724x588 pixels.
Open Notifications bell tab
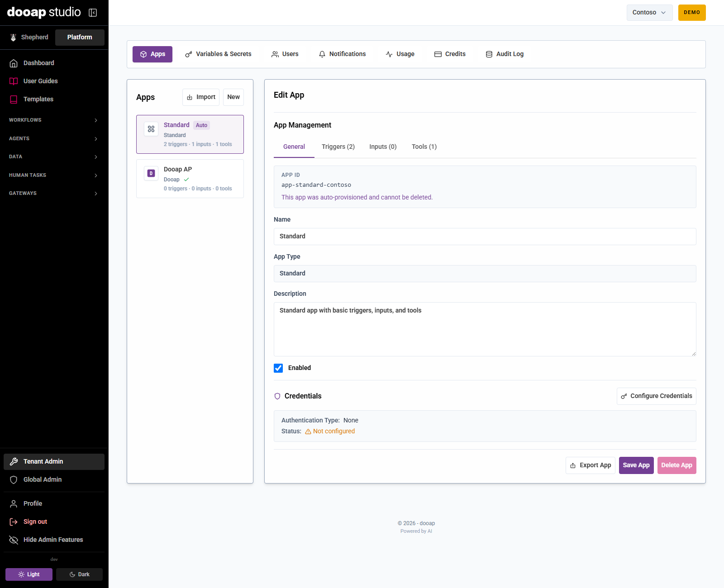[342, 54]
